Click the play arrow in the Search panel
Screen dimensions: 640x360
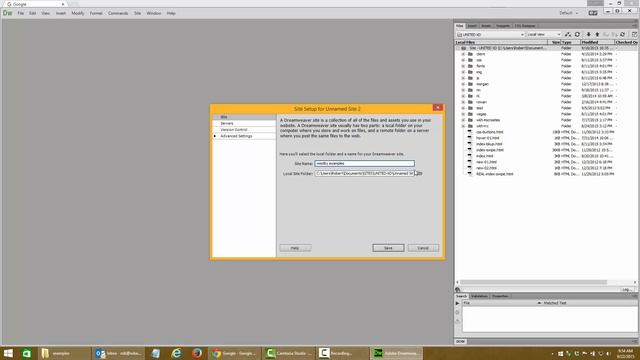point(458,303)
